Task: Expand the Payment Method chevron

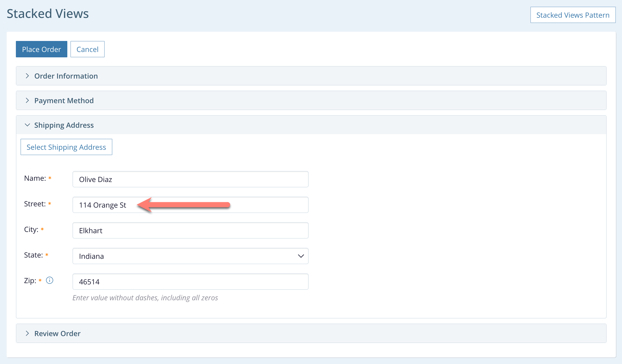Action: point(27,101)
